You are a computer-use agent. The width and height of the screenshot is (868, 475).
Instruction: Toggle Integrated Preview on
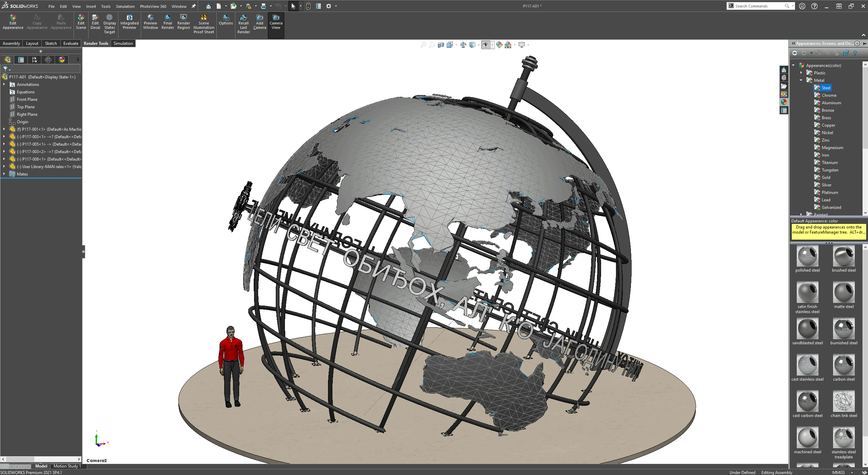point(129,22)
